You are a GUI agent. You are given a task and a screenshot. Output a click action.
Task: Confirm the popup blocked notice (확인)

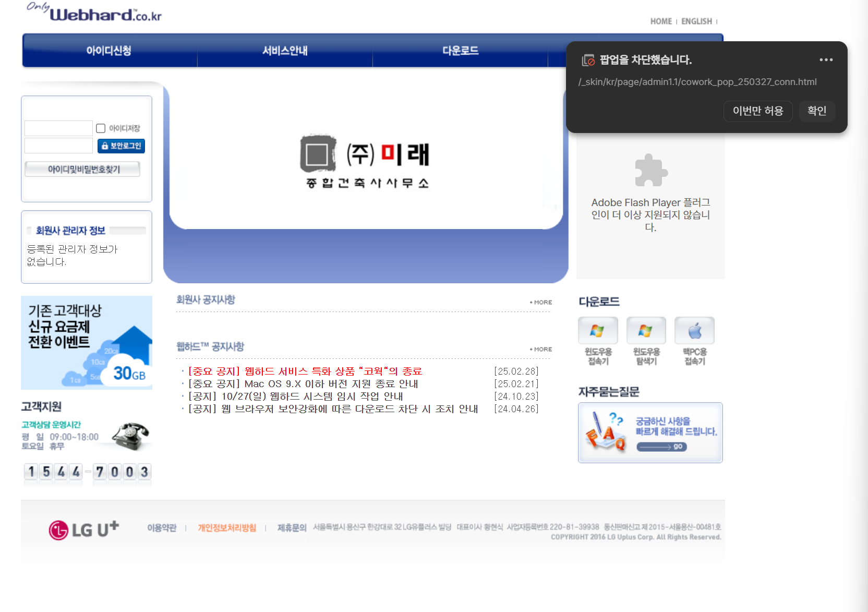point(817,111)
